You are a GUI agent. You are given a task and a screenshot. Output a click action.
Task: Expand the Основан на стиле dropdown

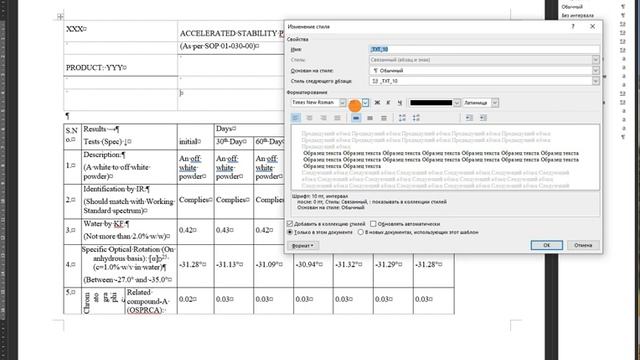[x=596, y=71]
